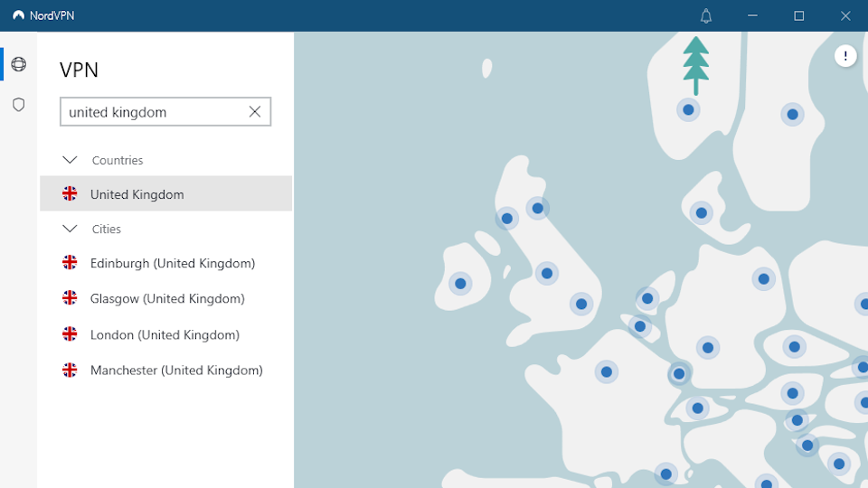The height and width of the screenshot is (488, 868).
Task: Click the Ireland server pin on map
Action: (x=460, y=284)
